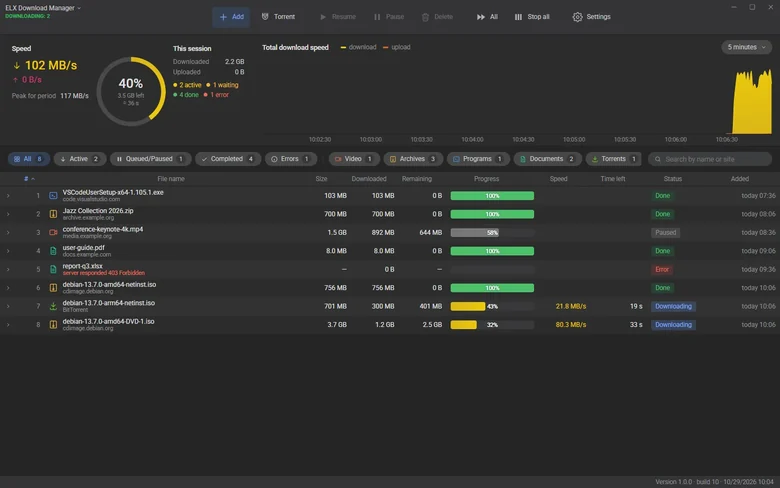This screenshot has height=488, width=780.
Task: Open the Torrent add dialog
Action: coord(278,17)
